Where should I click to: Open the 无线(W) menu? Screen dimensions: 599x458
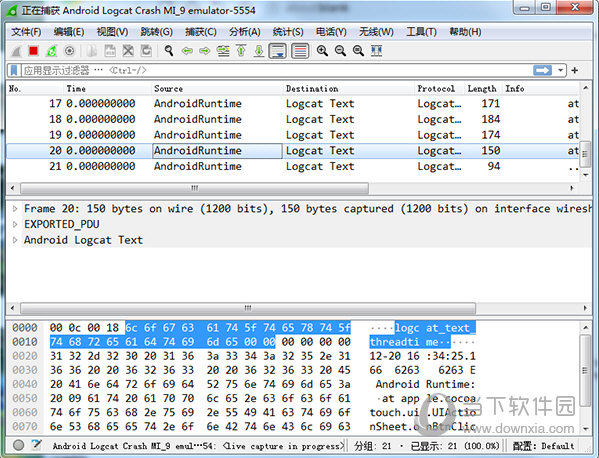(376, 32)
